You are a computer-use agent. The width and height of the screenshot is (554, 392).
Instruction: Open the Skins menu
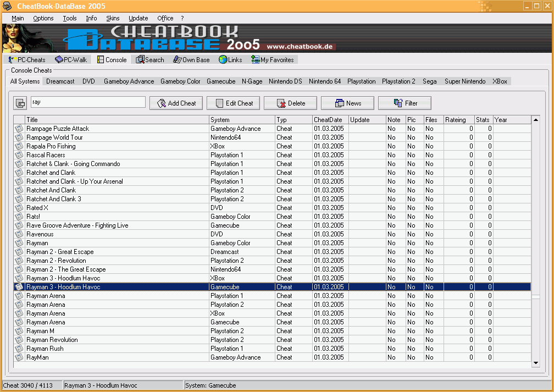[113, 18]
